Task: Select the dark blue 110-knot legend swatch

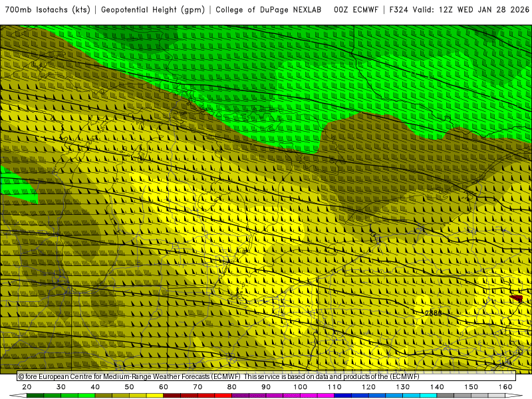Action: click(x=342, y=396)
